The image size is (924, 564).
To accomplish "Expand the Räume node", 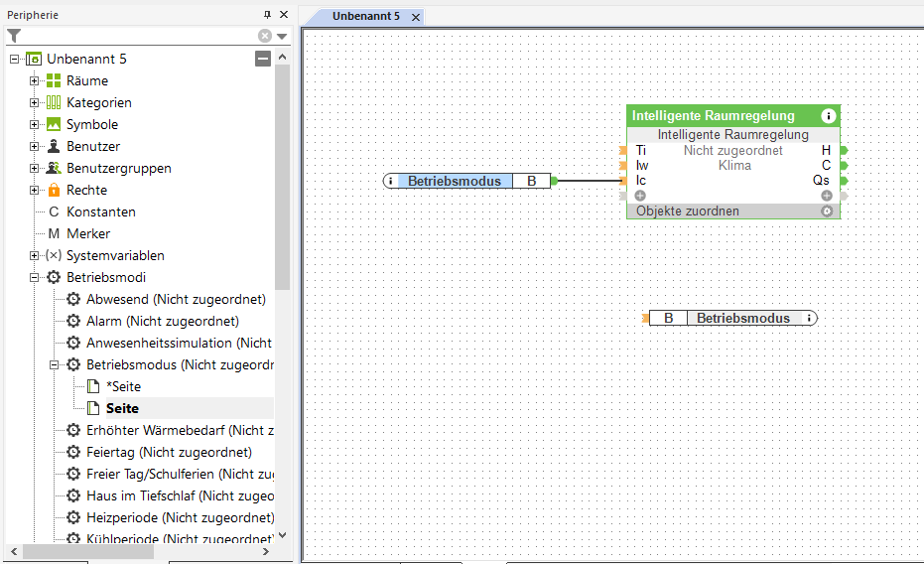I will pos(34,80).
